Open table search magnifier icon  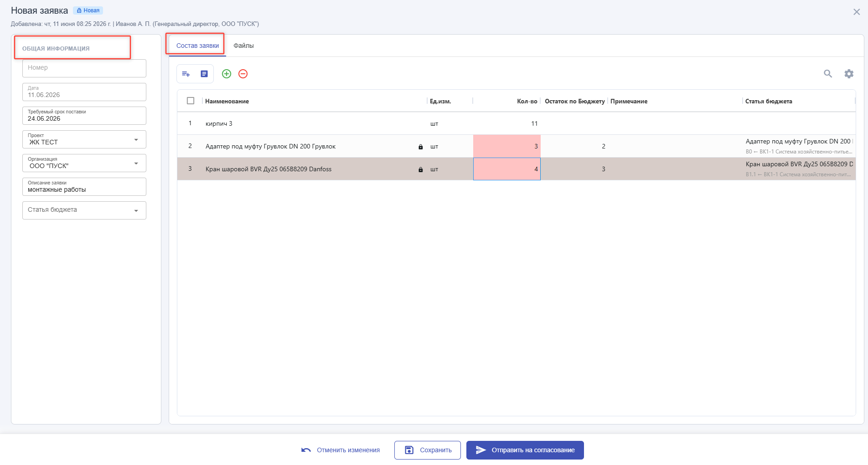(828, 74)
